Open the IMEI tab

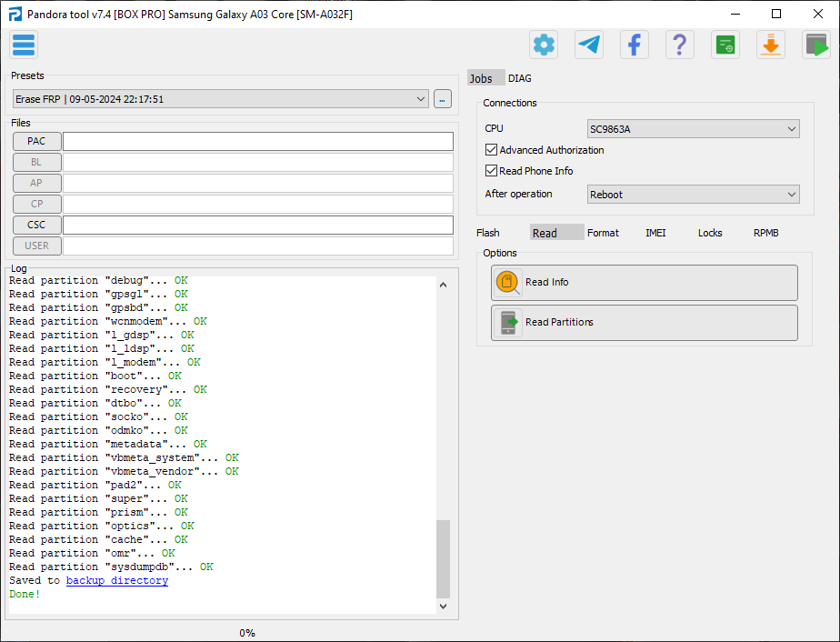point(655,233)
